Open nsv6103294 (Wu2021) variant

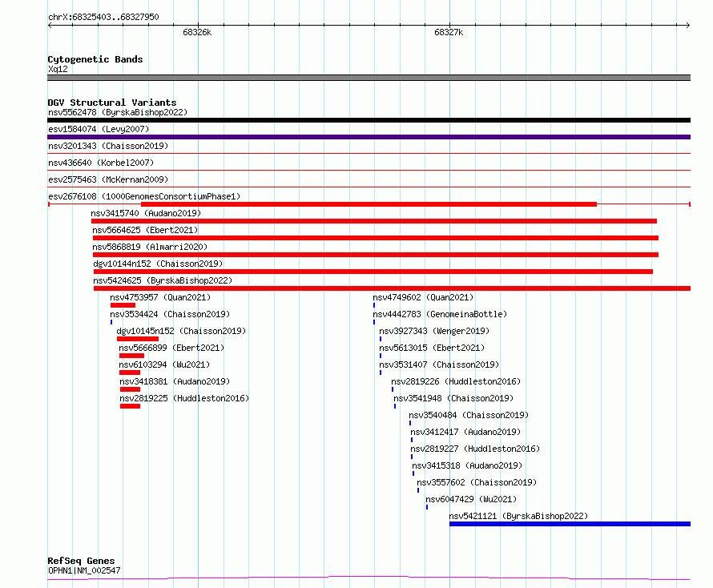point(164,364)
